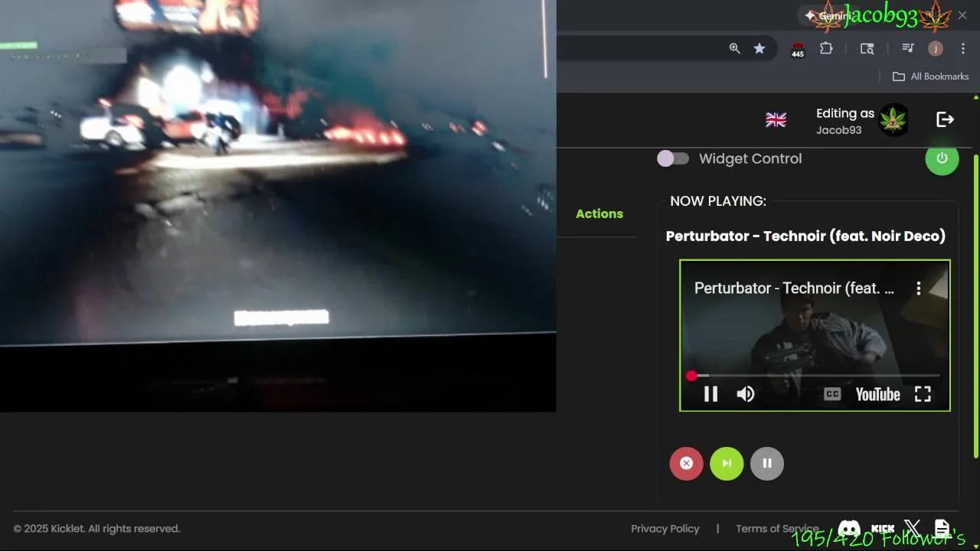Screen dimensions: 980x551
Task: Open the video on YouTube logo
Action: pos(877,394)
